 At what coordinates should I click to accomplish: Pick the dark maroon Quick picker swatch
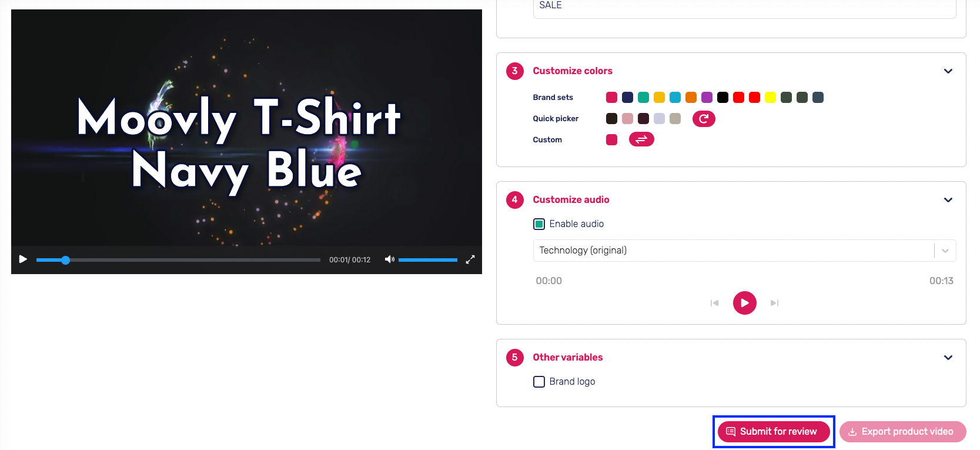pos(643,119)
